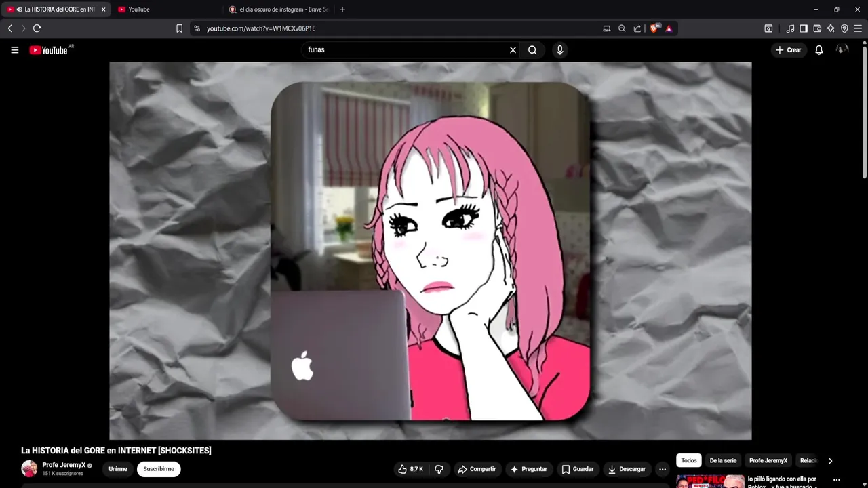Image resolution: width=868 pixels, height=488 pixels.
Task: Click the Suscribirme button
Action: click(x=159, y=469)
